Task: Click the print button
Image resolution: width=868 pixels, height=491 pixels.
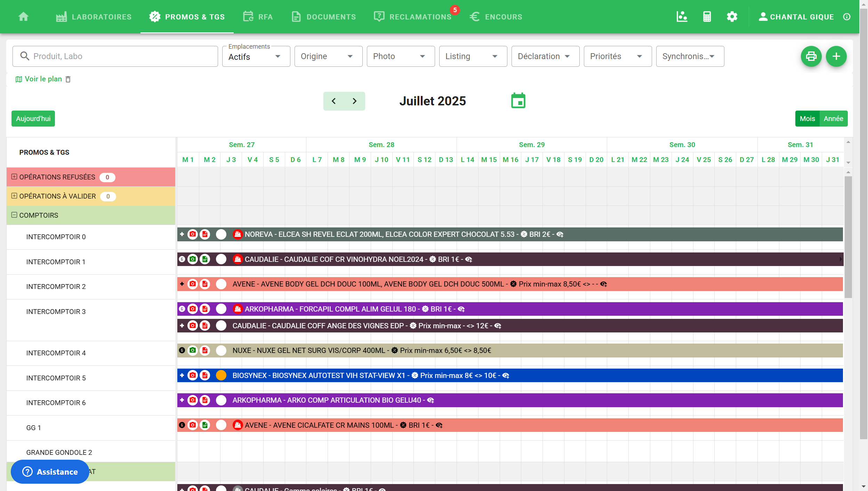Action: coord(811,56)
